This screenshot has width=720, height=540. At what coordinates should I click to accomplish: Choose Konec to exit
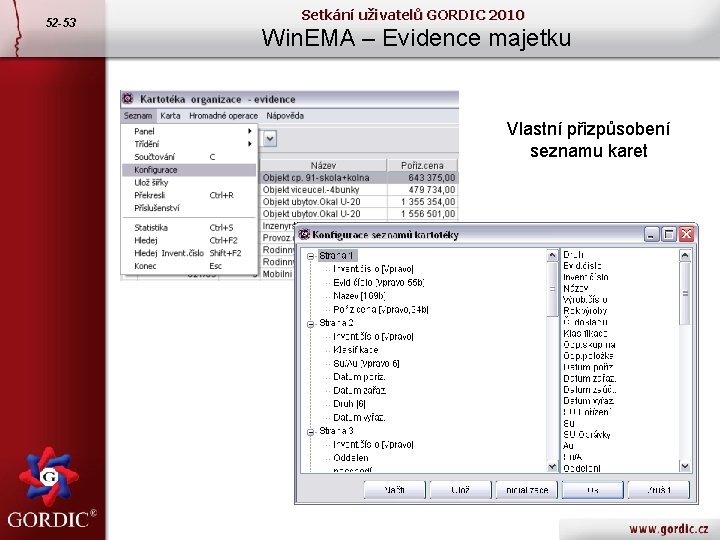189,266
